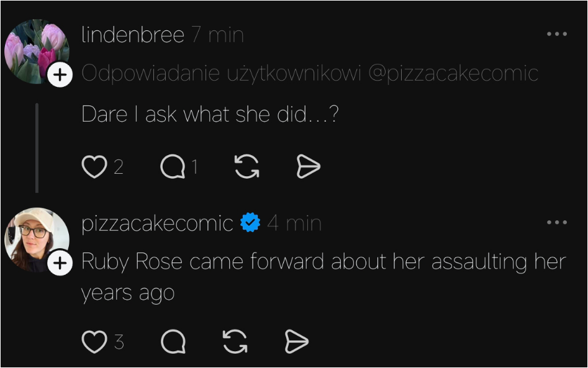The image size is (588, 368).
Task: Reply to pizzacakecomic's post via the bubble icon
Action: [173, 342]
